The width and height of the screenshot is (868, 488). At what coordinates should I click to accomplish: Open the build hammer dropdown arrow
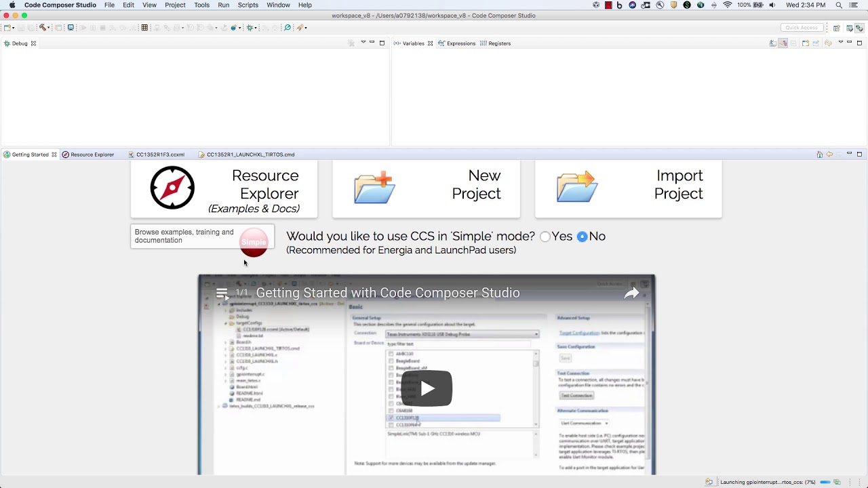click(x=49, y=28)
